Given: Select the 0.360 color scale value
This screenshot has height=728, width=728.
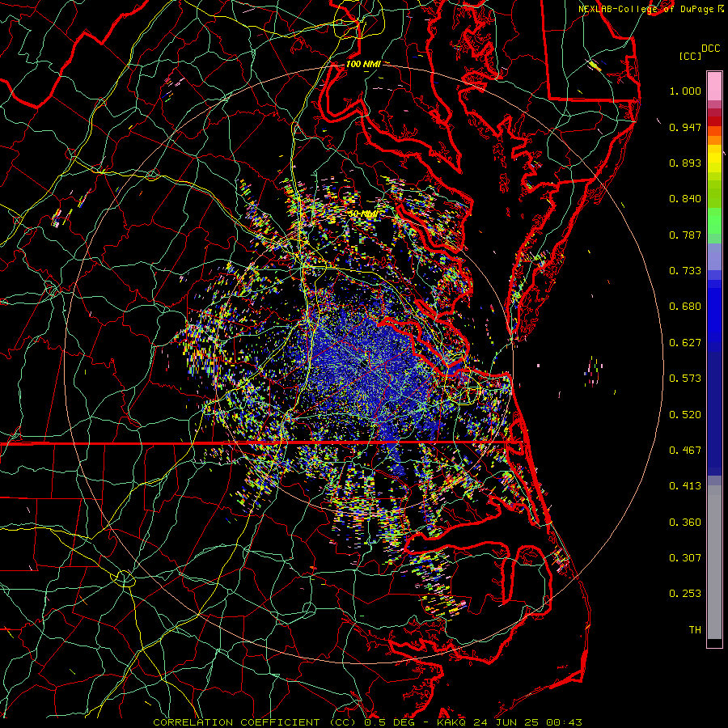Looking at the screenshot, I should [x=685, y=523].
